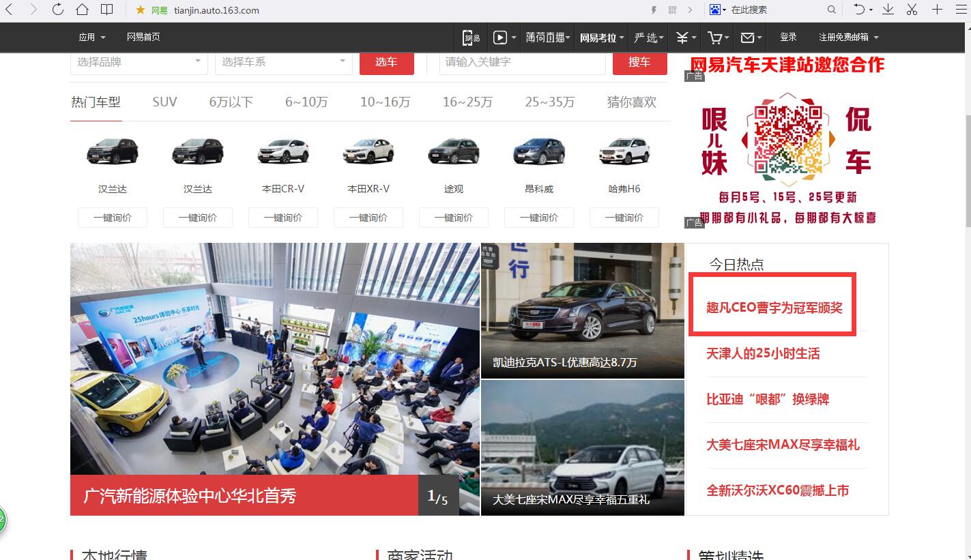Reload the page with the refresh icon
Screen dimensions: 971x560
point(58,10)
